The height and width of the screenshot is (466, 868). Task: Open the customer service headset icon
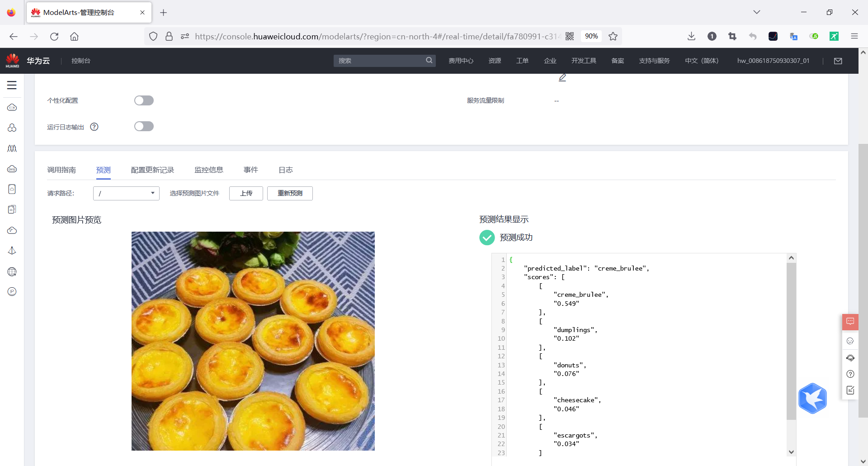[850, 357]
